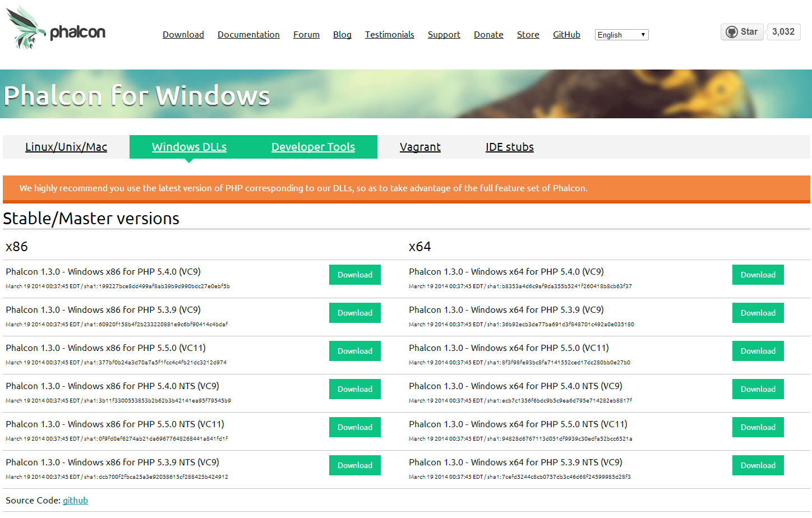The height and width of the screenshot is (518, 812).
Task: Click the orange PHP recommendation notice
Action: pyautogui.click(x=407, y=189)
